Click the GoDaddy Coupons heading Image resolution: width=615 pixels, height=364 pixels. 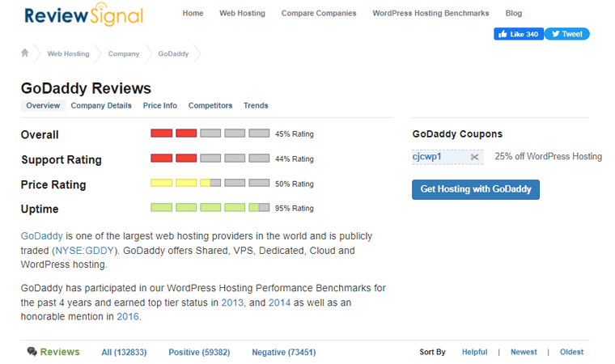(457, 134)
